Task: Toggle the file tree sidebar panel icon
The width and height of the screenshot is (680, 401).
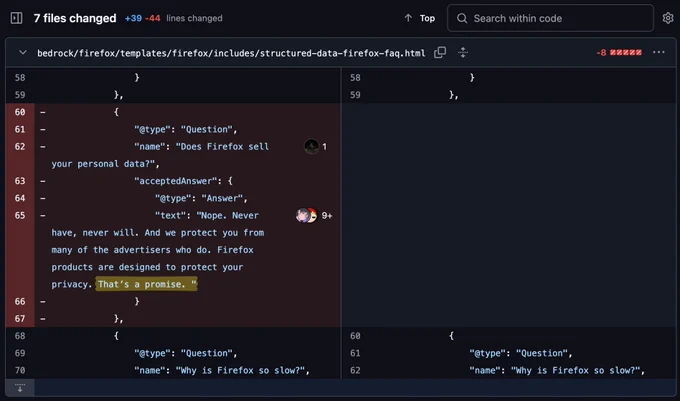Action: 16,18
